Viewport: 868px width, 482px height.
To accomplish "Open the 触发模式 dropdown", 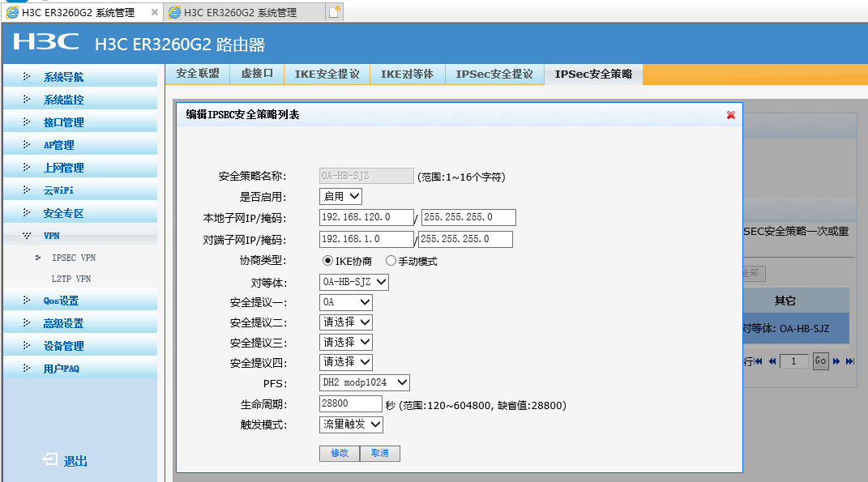I will [x=351, y=424].
